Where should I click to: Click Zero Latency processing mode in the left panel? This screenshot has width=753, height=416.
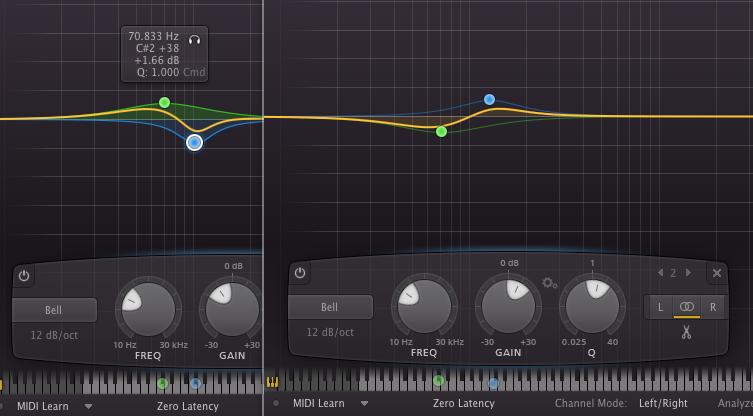(x=188, y=406)
